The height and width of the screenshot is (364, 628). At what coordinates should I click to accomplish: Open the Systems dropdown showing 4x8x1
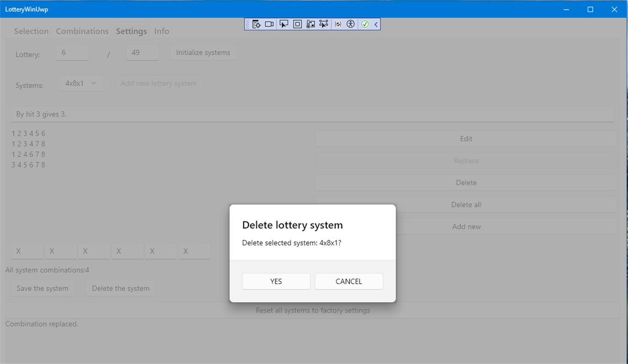tap(81, 83)
